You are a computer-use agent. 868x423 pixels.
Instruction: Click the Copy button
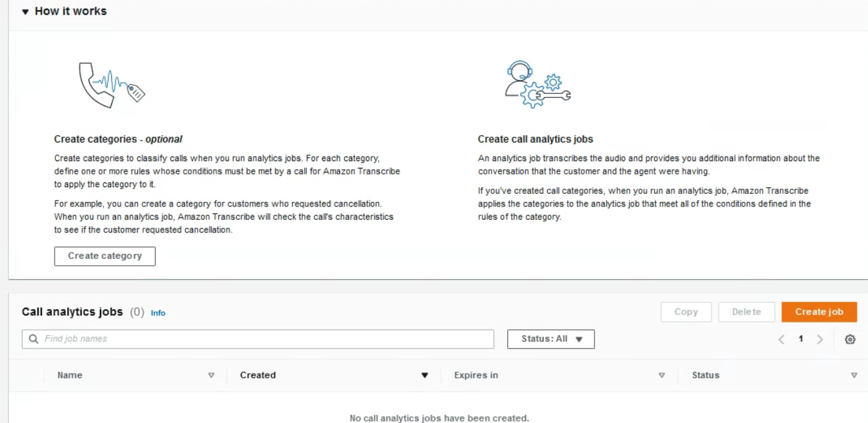(x=686, y=312)
